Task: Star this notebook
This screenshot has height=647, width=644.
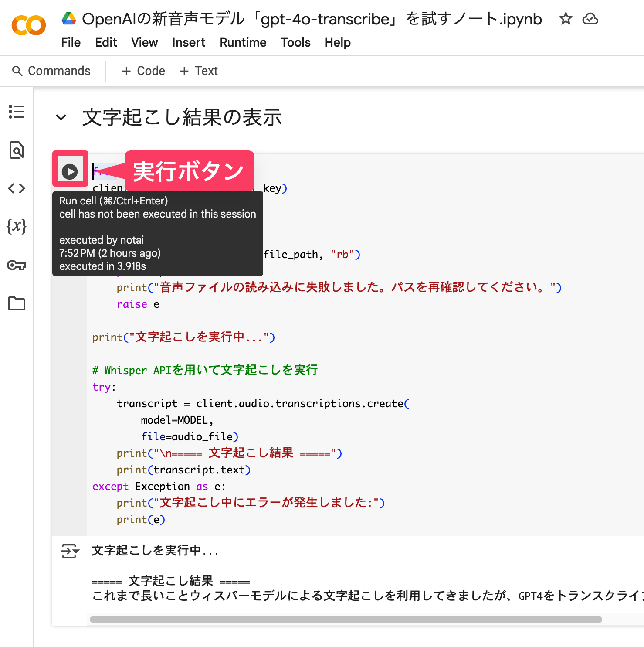Action: [x=566, y=19]
